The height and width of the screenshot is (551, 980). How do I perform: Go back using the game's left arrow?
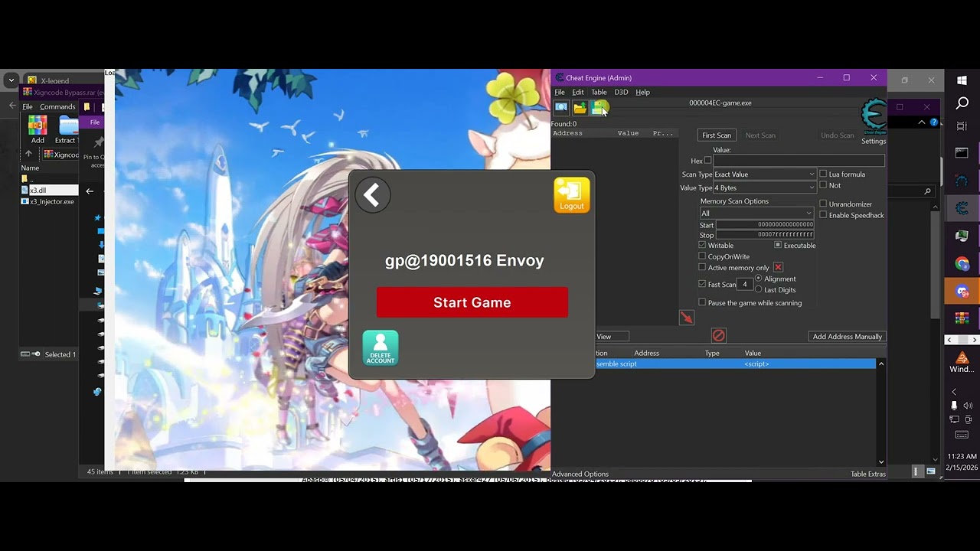(x=373, y=195)
